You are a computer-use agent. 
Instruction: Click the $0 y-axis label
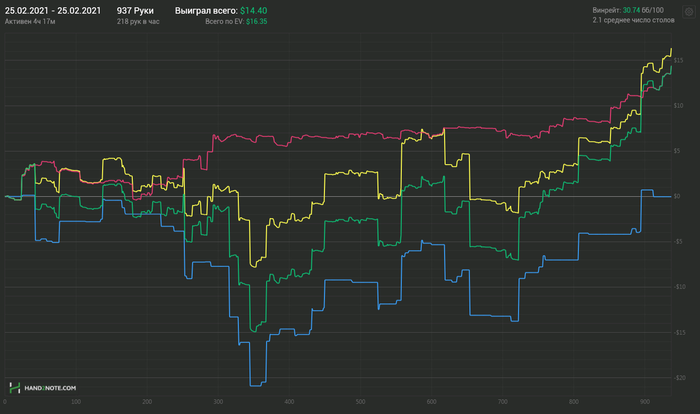(677, 196)
